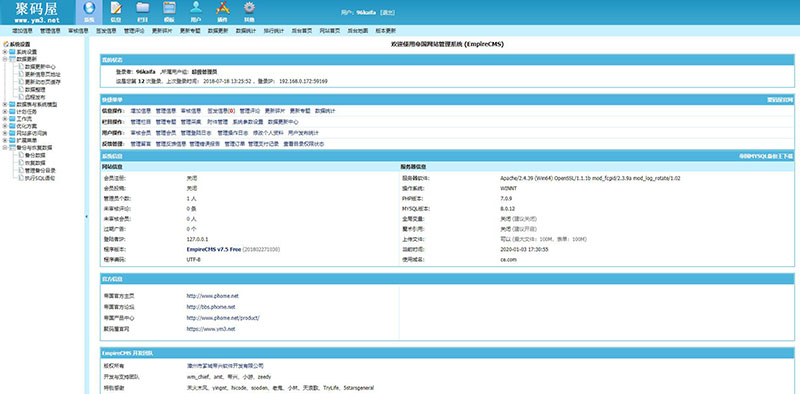800x394 pixels.
Task: Click the folder icon of 扩展菜单
Action: tap(12, 140)
